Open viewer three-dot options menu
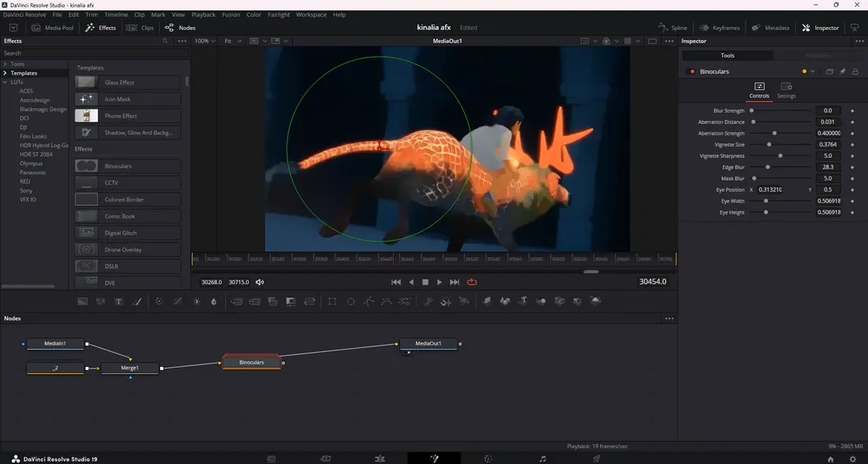The height and width of the screenshot is (464, 868). pyautogui.click(x=669, y=41)
